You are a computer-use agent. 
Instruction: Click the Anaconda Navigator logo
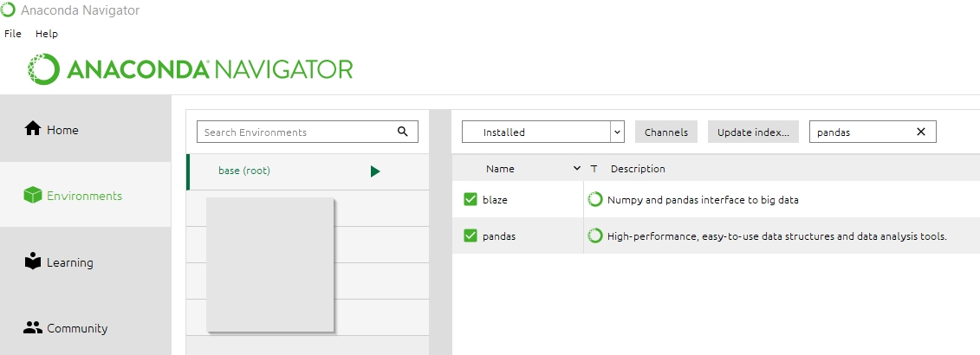191,68
